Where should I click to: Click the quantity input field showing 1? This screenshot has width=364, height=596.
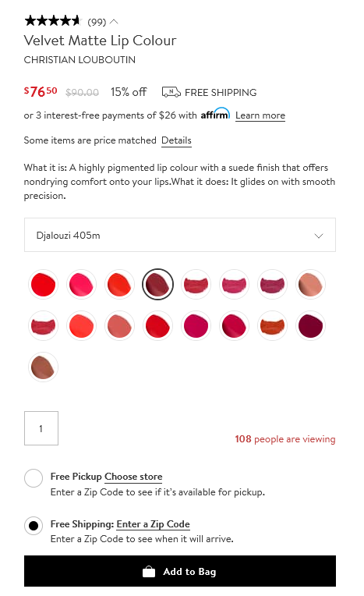click(x=41, y=428)
